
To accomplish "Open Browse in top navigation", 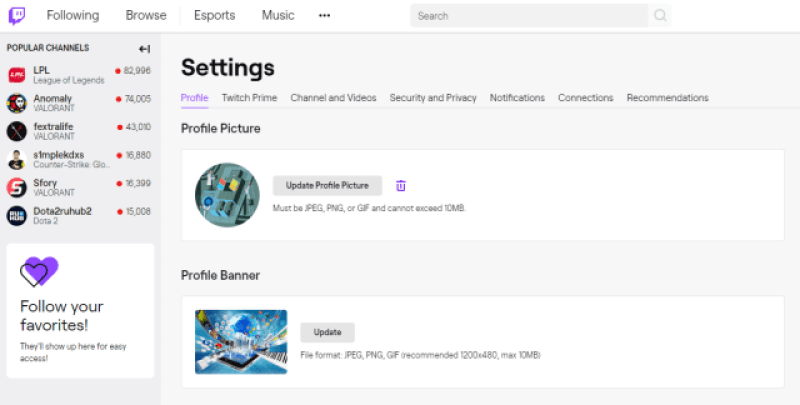I will pos(146,15).
